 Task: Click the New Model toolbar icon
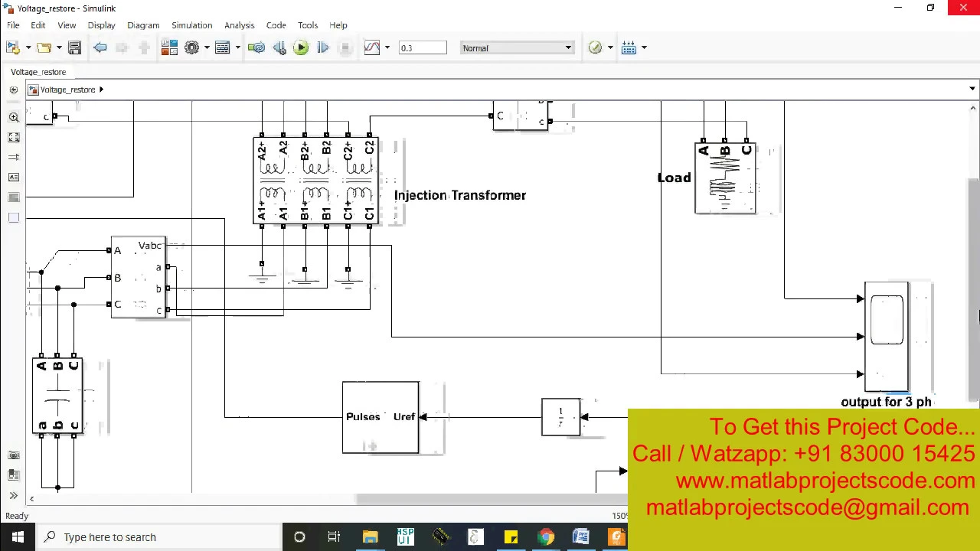click(x=13, y=48)
